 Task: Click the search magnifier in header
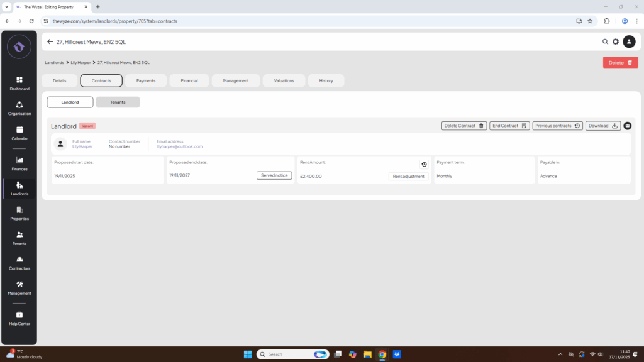coord(605,41)
